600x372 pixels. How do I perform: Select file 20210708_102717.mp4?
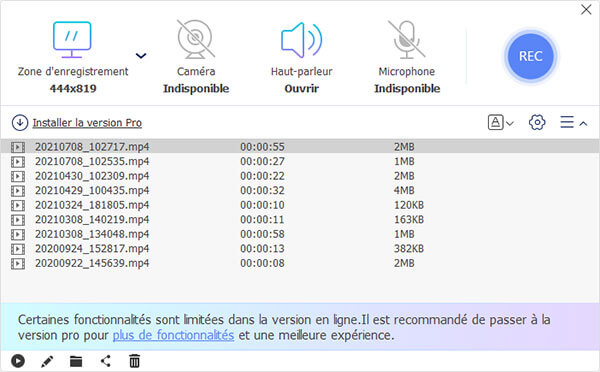[x=300, y=147]
